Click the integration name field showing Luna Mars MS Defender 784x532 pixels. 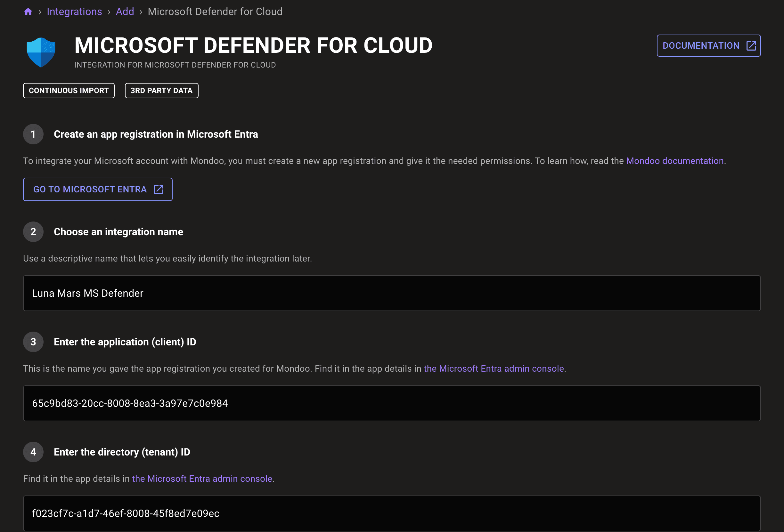pos(391,293)
